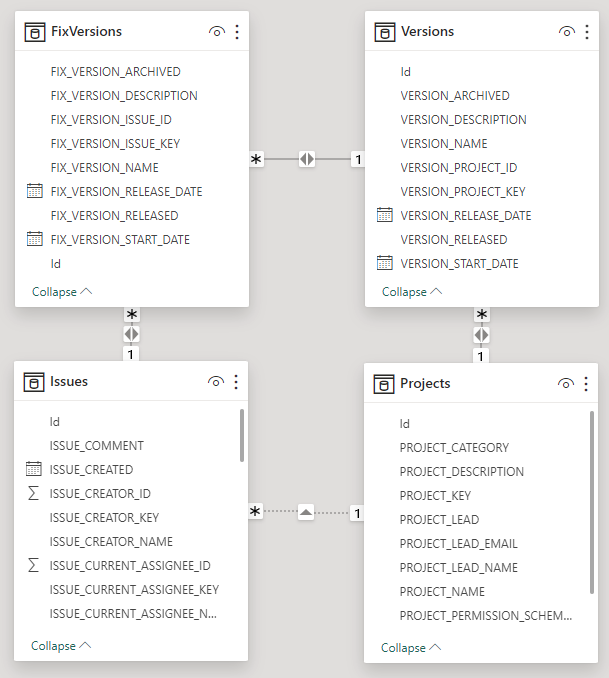The height and width of the screenshot is (678, 609).
Task: Collapse the FixVersions table card
Action: [x=62, y=292]
